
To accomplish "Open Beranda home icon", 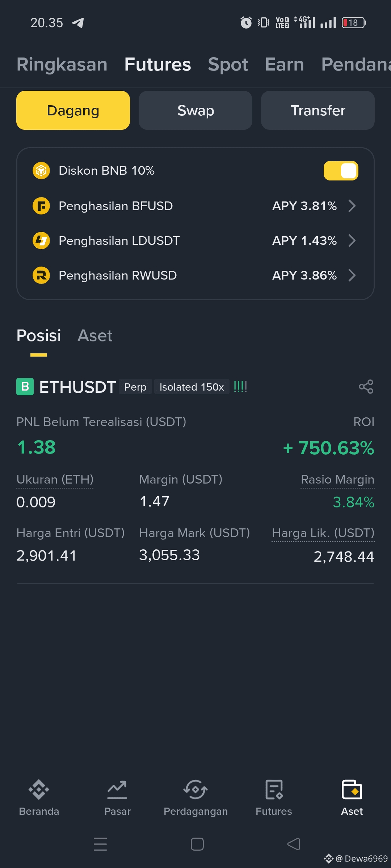I will coord(39,790).
